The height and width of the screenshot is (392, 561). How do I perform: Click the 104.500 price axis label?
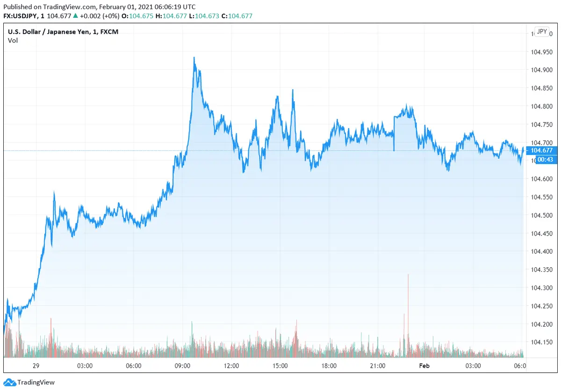pos(541,215)
